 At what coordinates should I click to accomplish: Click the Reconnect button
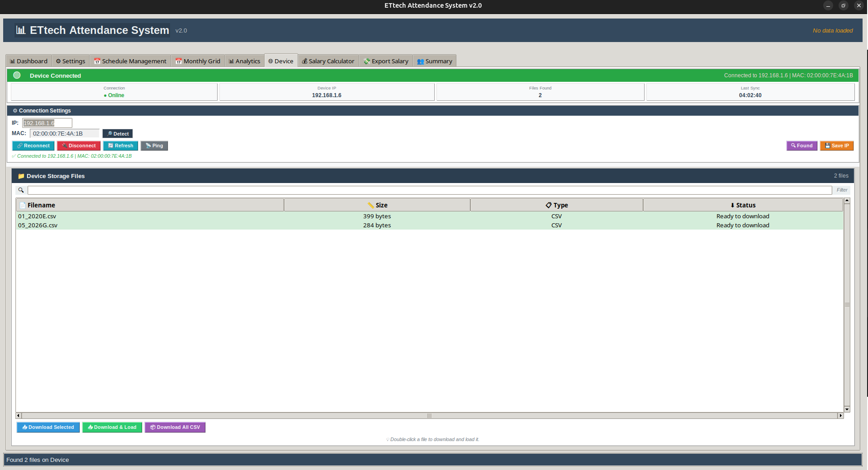pyautogui.click(x=33, y=146)
